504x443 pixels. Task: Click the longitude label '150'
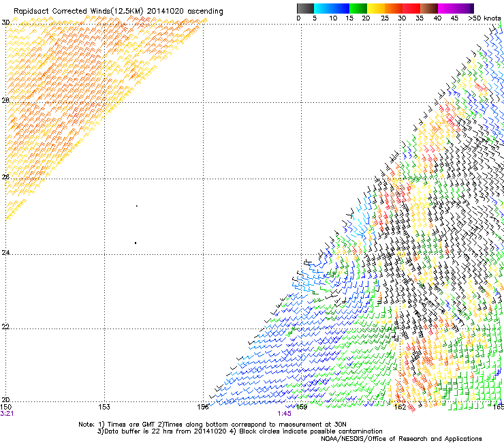tap(6, 407)
